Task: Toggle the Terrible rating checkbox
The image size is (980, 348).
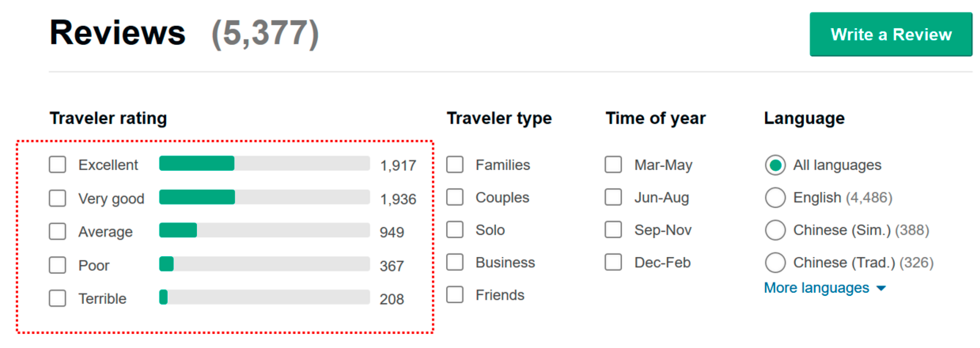Action: [x=57, y=299]
